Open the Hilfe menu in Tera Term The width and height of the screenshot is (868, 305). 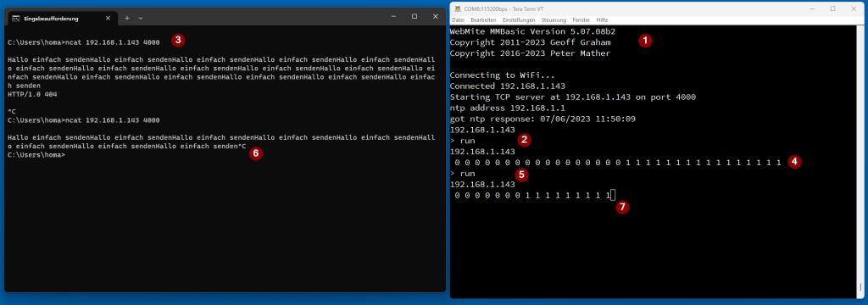[602, 20]
